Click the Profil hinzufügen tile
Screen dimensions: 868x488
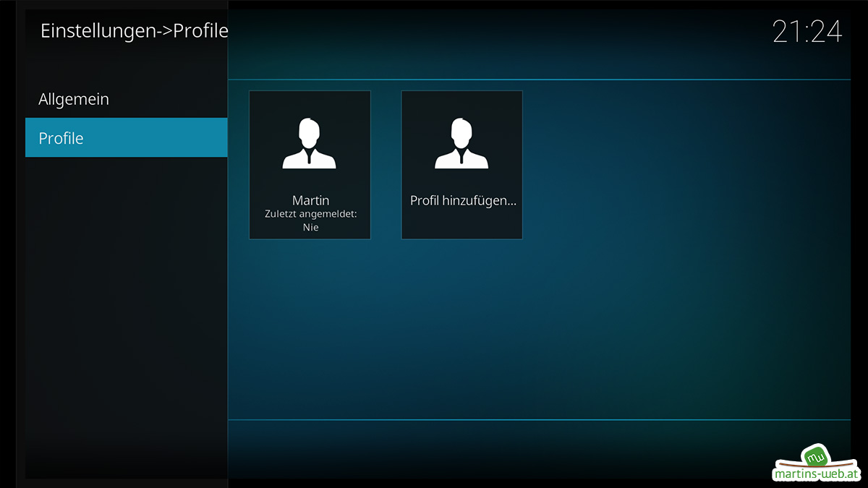[x=462, y=165]
